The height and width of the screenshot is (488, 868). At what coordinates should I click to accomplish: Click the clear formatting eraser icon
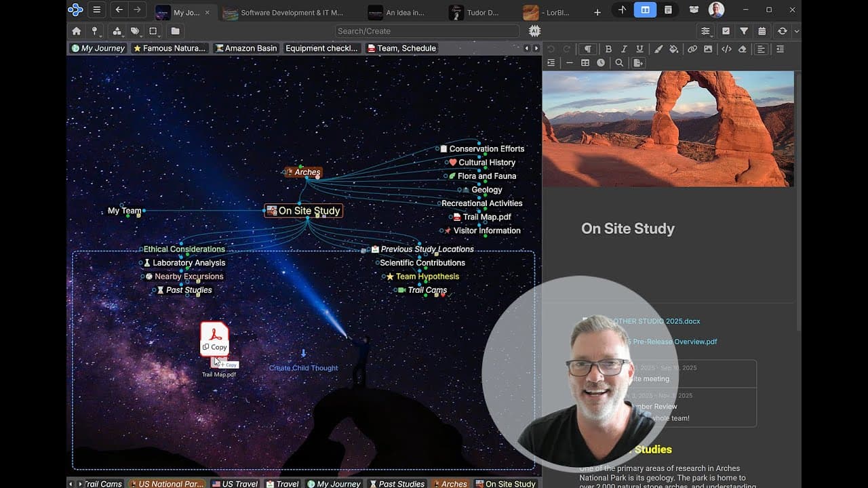742,49
